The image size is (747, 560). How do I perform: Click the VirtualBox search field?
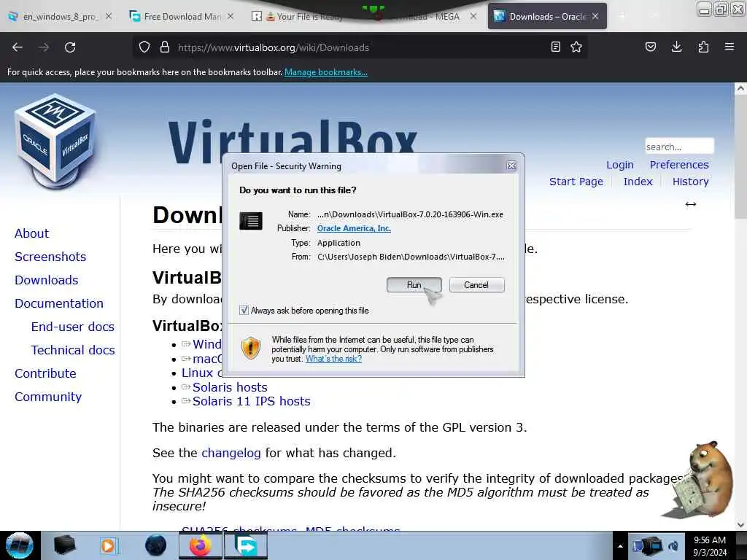[679, 147]
